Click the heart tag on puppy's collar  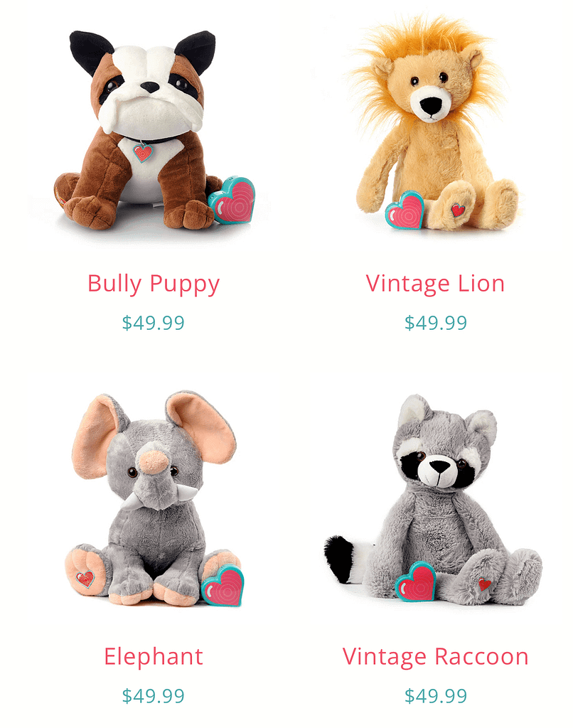[143, 153]
